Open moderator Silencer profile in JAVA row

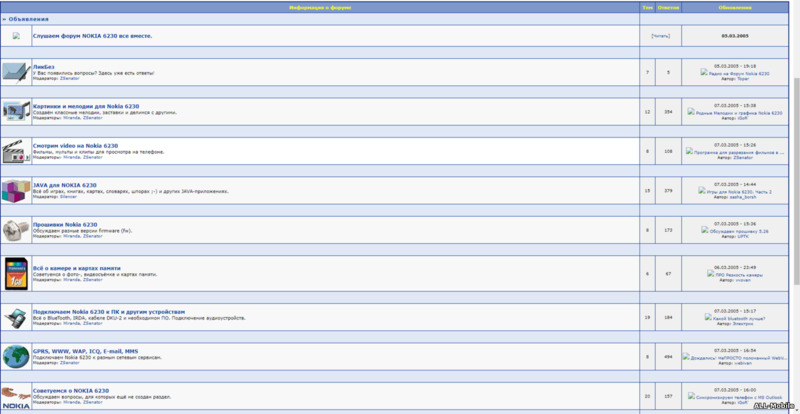[68, 197]
